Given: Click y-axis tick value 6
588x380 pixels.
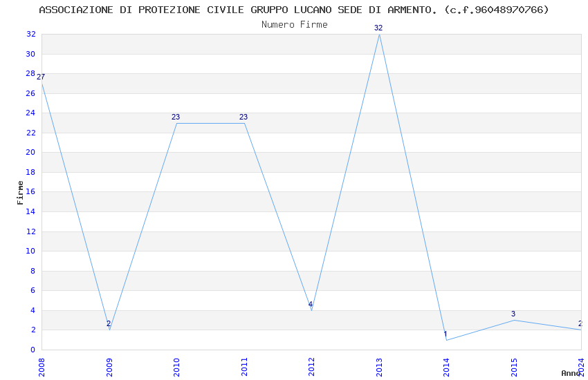Looking at the screenshot, I should tap(33, 290).
